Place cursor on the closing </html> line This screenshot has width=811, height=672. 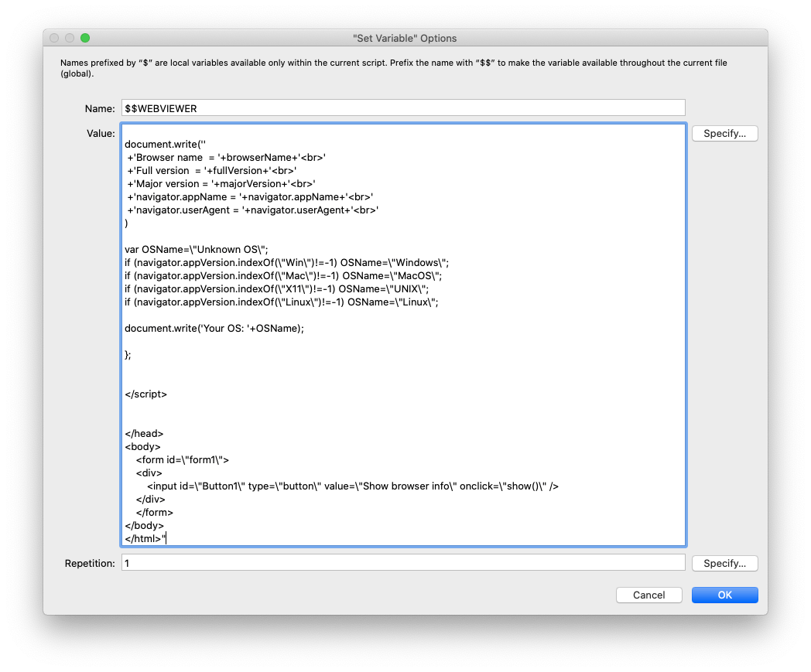(145, 538)
